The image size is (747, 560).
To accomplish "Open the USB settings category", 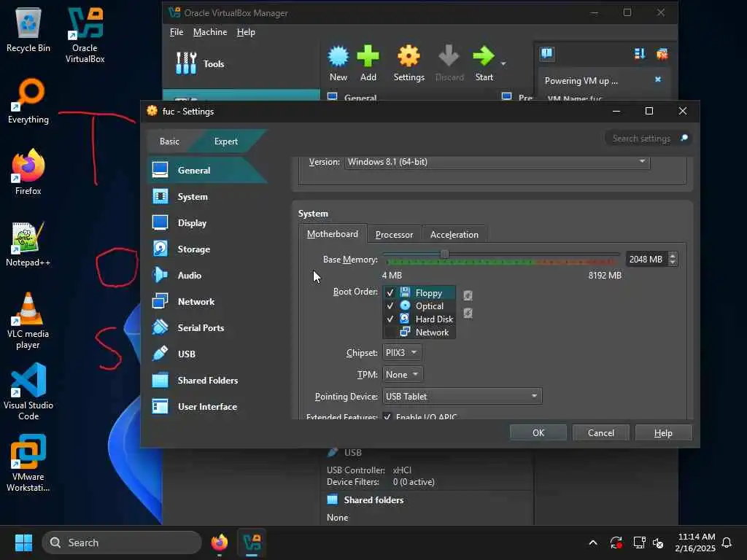I will coord(206,354).
